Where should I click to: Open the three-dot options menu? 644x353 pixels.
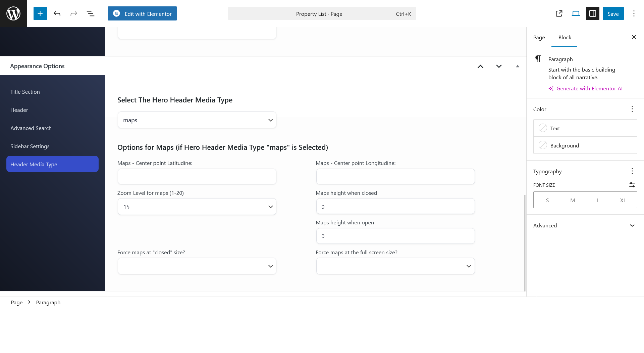pyautogui.click(x=634, y=13)
